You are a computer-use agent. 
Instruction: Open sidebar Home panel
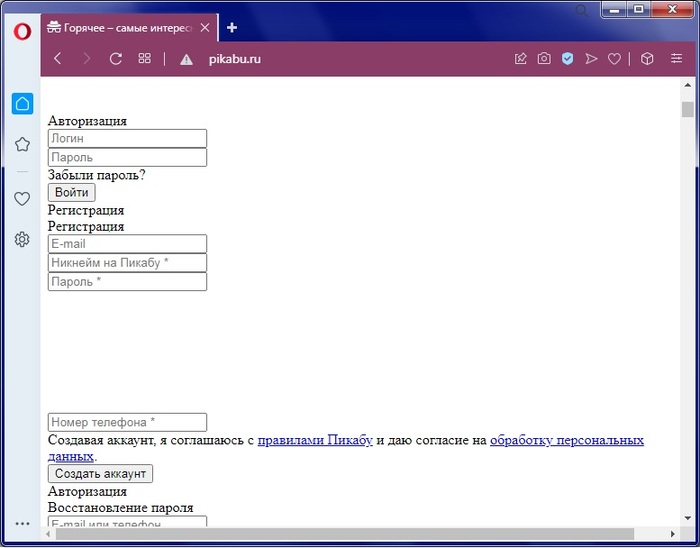point(22,104)
